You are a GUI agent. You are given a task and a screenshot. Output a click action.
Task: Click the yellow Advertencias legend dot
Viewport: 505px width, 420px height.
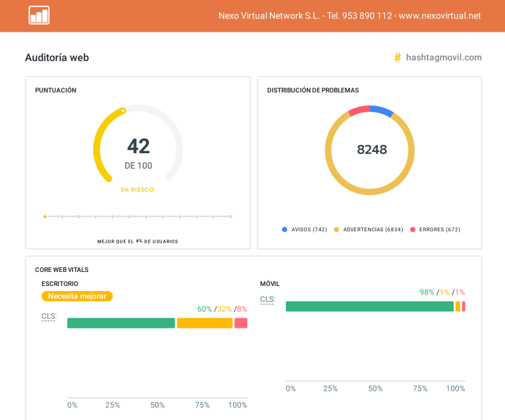(x=337, y=229)
